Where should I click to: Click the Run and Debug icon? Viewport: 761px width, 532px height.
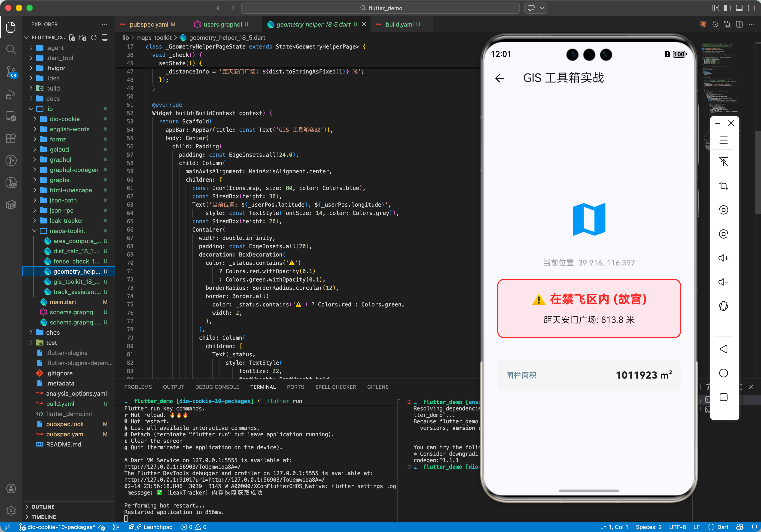coord(11,94)
